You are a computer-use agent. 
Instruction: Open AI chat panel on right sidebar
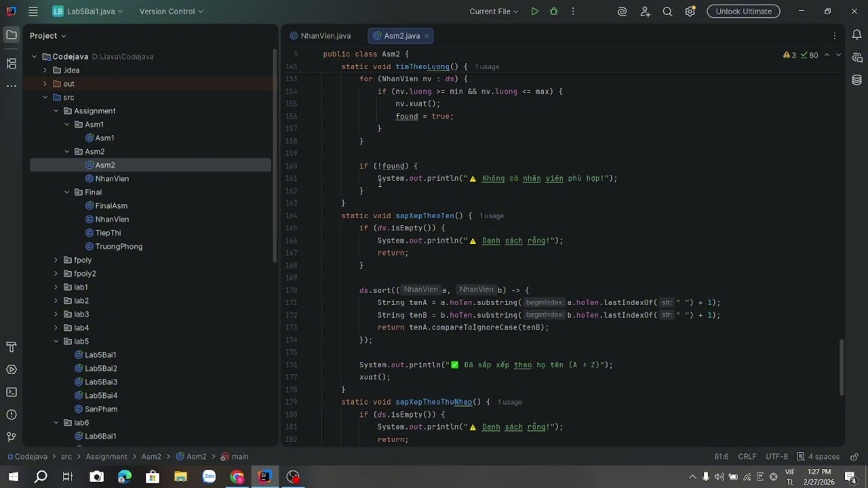point(856,58)
